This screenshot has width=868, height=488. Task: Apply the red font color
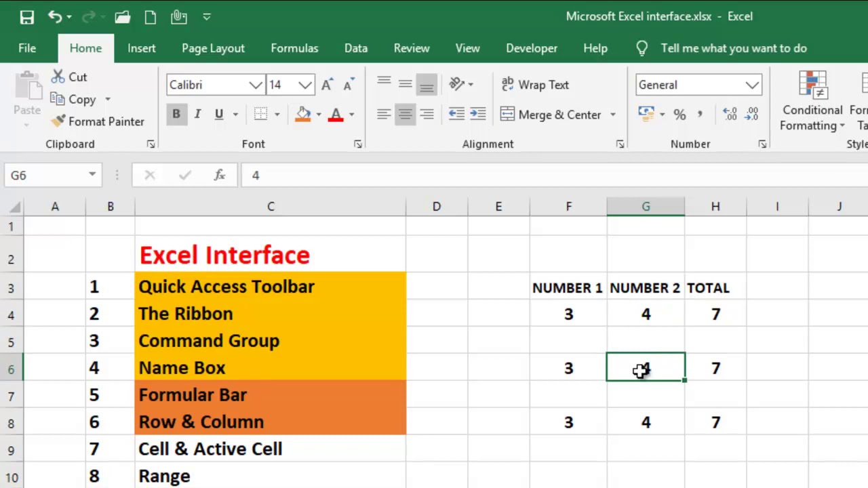[336, 115]
